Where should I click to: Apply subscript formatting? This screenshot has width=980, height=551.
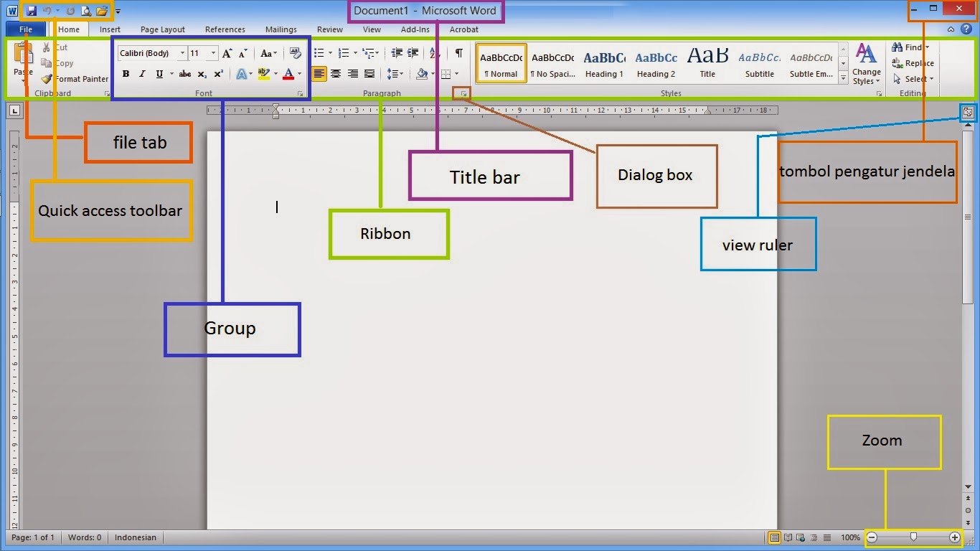click(202, 74)
